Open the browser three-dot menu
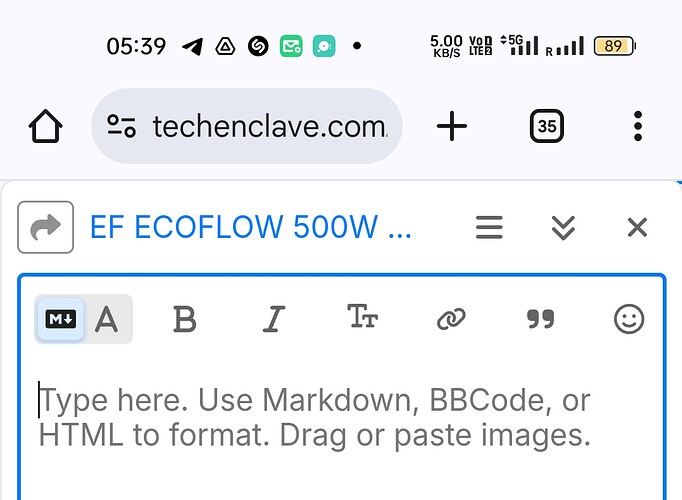 [638, 126]
